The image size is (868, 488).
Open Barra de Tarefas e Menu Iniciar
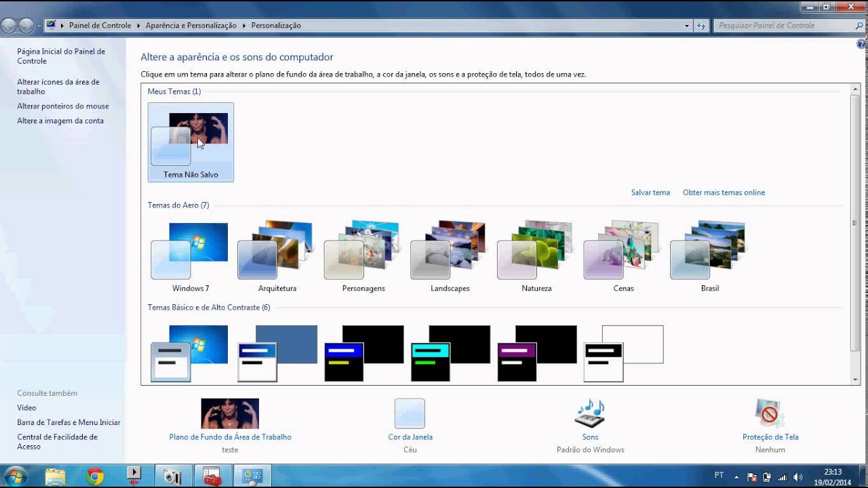[x=68, y=422]
